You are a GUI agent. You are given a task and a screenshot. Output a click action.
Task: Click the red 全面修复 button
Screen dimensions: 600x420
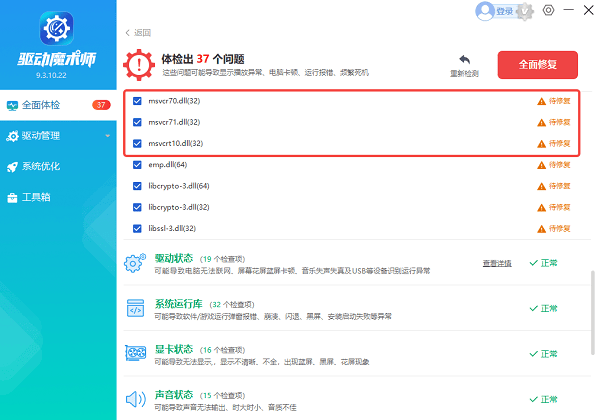[538, 65]
